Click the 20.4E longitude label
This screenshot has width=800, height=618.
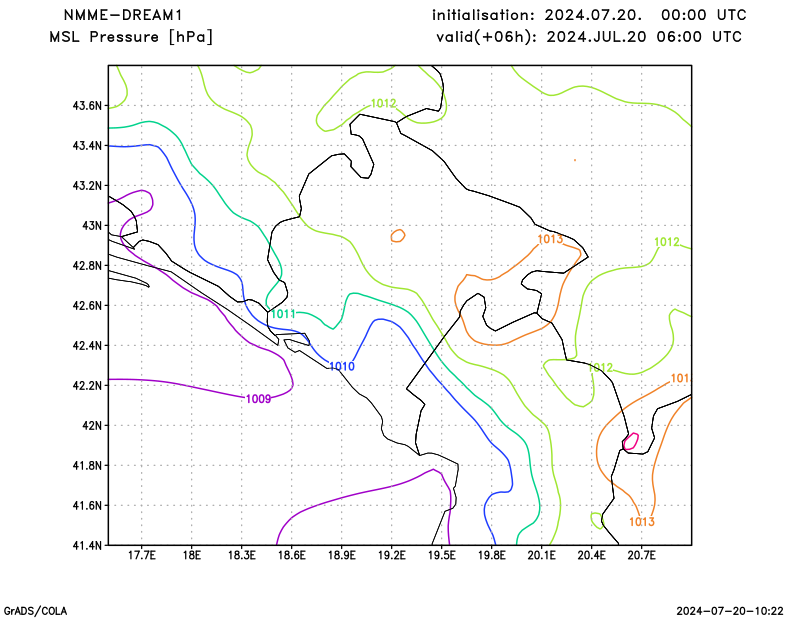click(591, 555)
